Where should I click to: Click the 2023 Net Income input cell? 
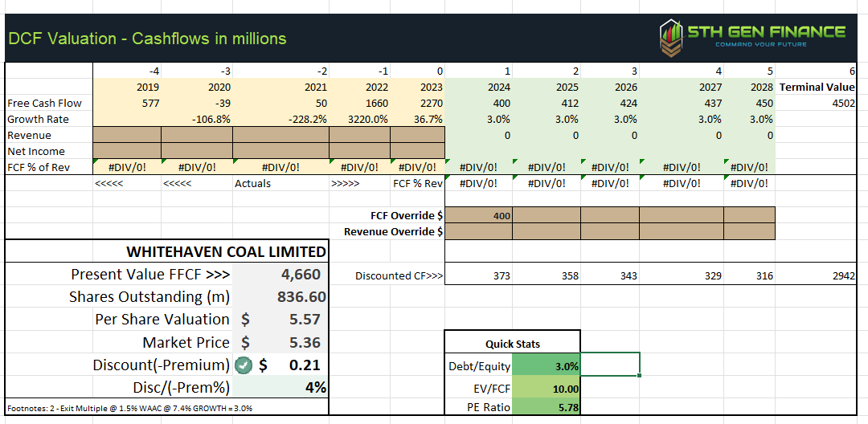point(417,151)
